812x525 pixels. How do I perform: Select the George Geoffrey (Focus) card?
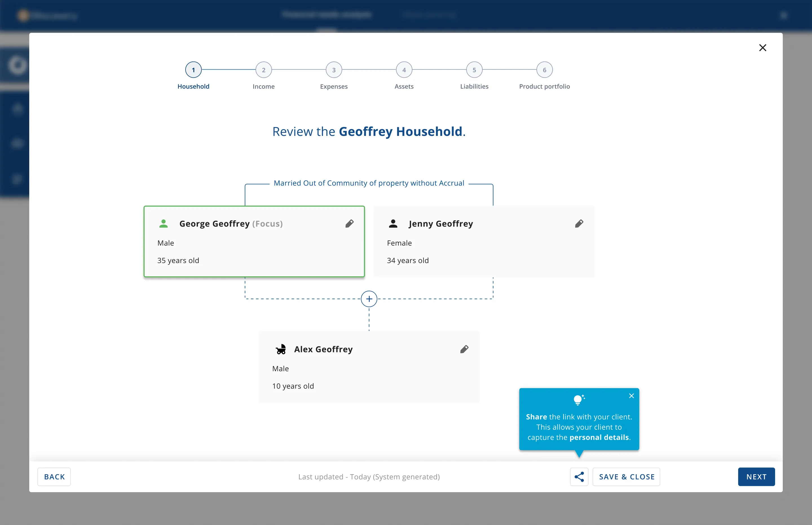click(254, 241)
